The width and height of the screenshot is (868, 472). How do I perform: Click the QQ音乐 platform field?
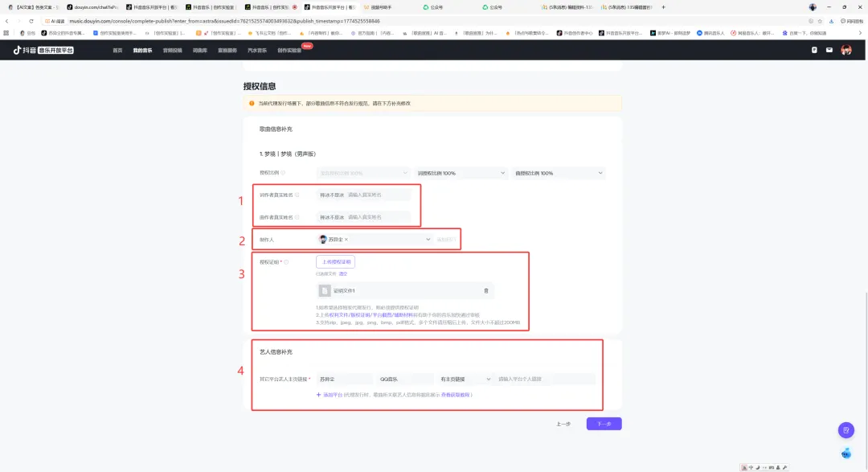tap(404, 379)
